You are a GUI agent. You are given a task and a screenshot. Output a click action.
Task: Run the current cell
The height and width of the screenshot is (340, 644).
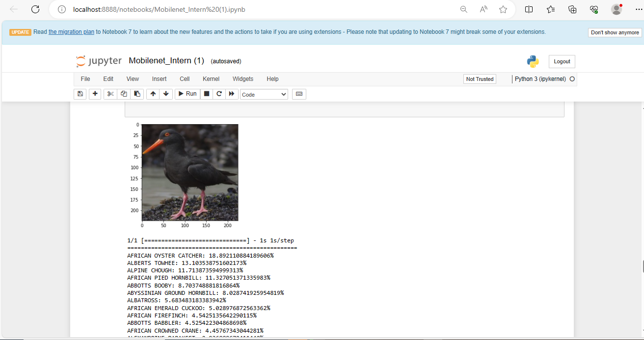point(188,94)
